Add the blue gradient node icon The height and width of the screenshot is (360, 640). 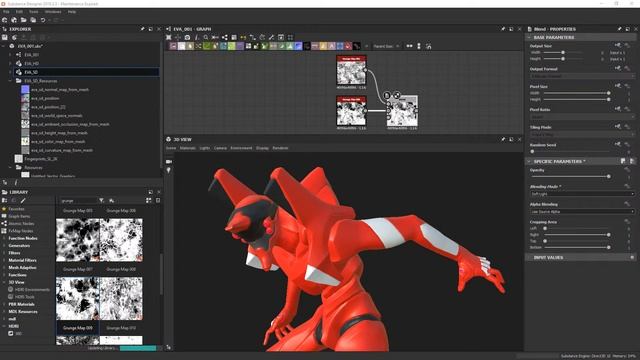pyautogui.click(x=298, y=46)
